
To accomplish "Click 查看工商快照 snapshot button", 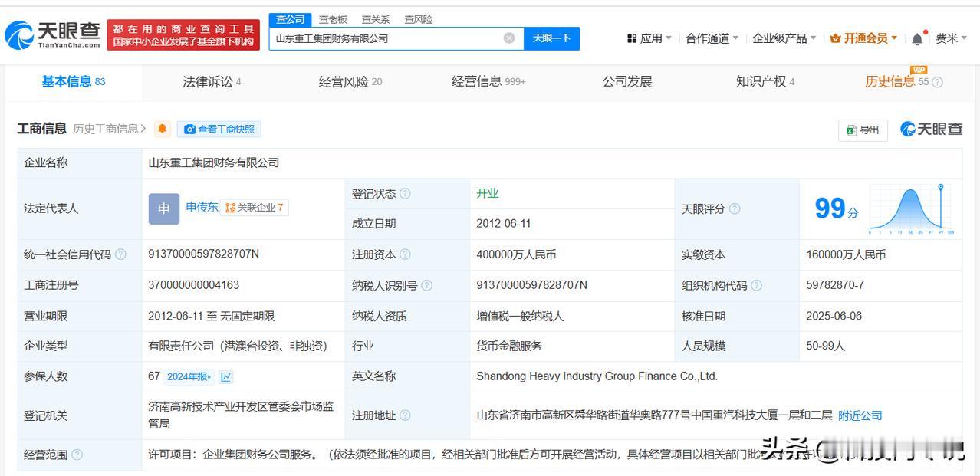I will click(219, 129).
